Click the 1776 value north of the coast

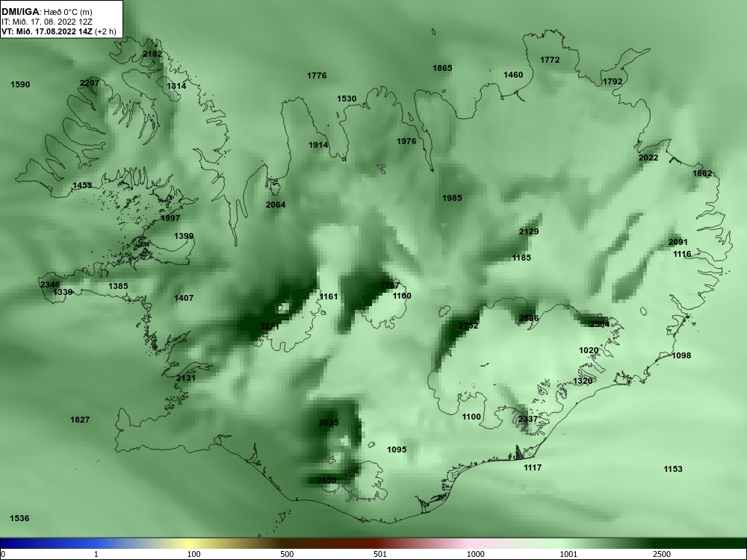pos(317,75)
